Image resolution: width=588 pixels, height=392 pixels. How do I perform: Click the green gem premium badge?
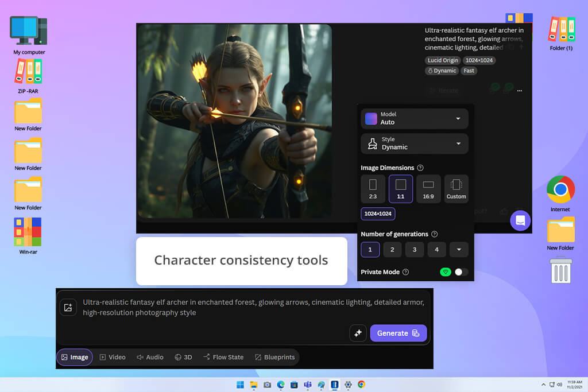point(446,272)
